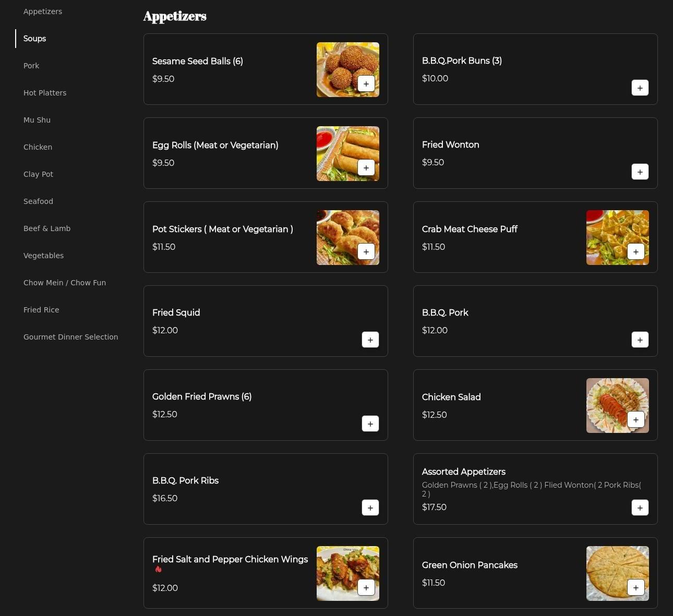Viewport: 673px width, 616px height.
Task: Click plus button on Egg Rolls
Action: point(366,168)
